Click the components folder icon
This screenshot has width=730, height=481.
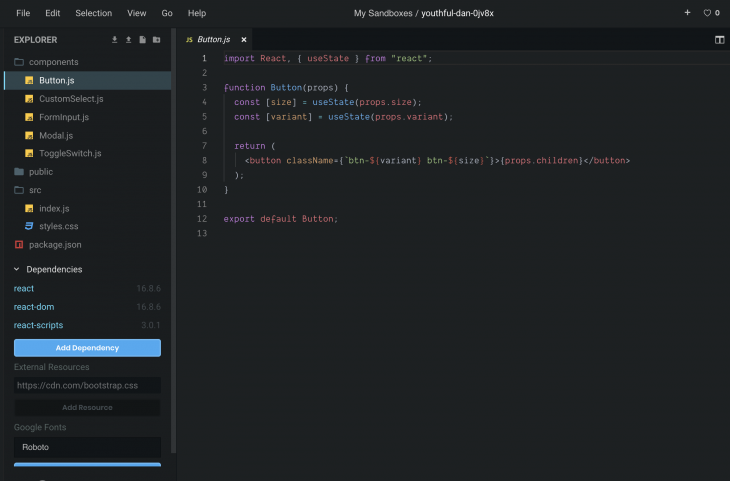pyautogui.click(x=19, y=62)
